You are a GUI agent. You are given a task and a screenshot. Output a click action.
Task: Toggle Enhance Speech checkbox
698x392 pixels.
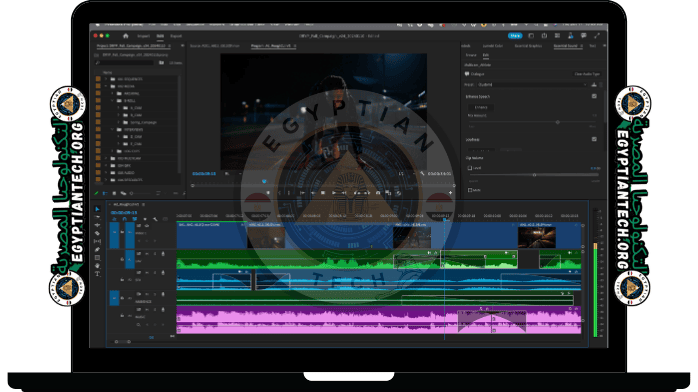pos(594,96)
